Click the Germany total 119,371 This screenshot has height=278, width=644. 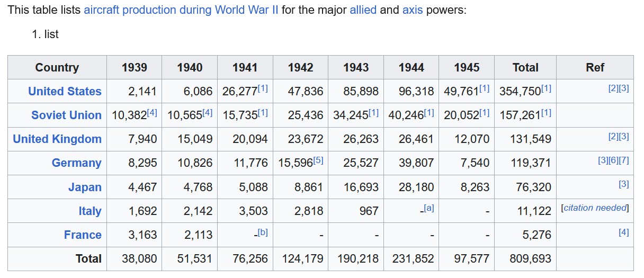(531, 163)
